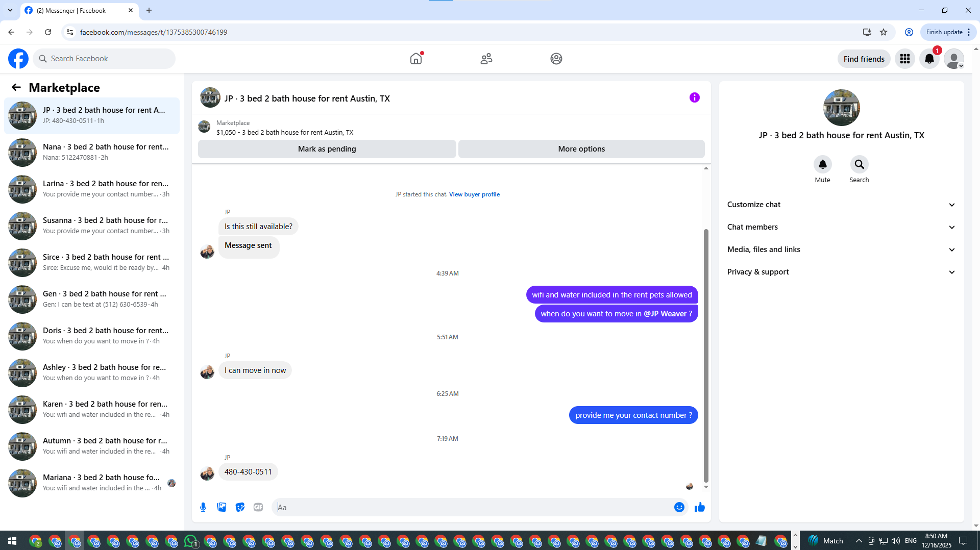This screenshot has width=980, height=550.
Task: Open the Groups icon in top navigation
Action: 556,59
